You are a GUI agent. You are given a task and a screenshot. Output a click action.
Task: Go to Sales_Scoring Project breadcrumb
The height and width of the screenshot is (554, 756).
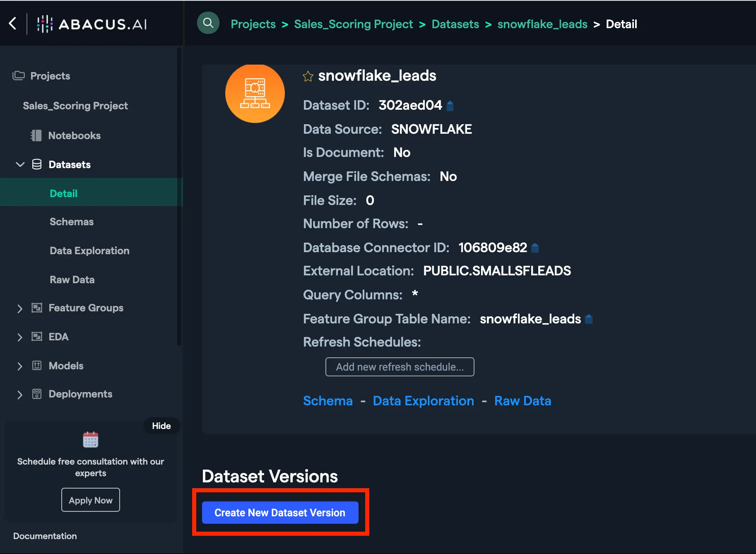point(353,24)
